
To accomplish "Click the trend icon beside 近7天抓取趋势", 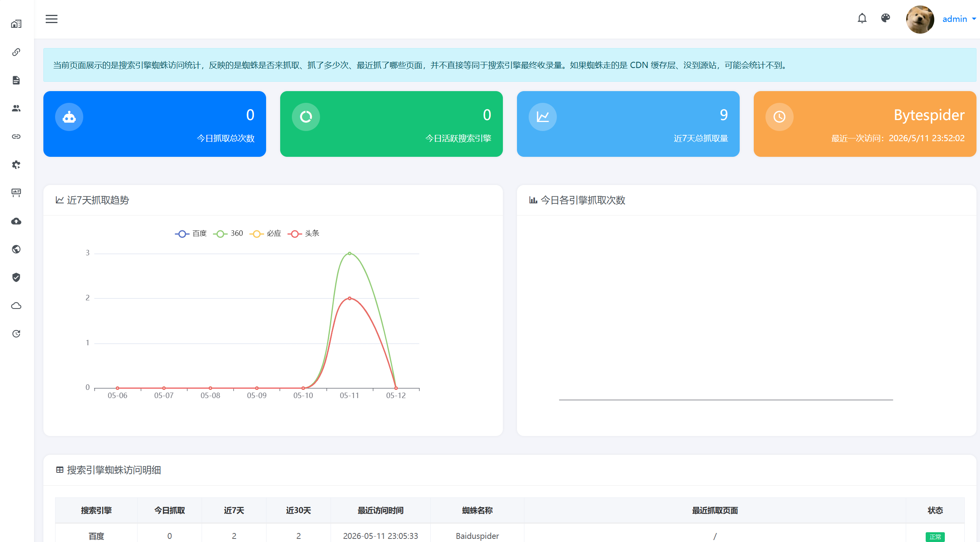I will tap(59, 200).
